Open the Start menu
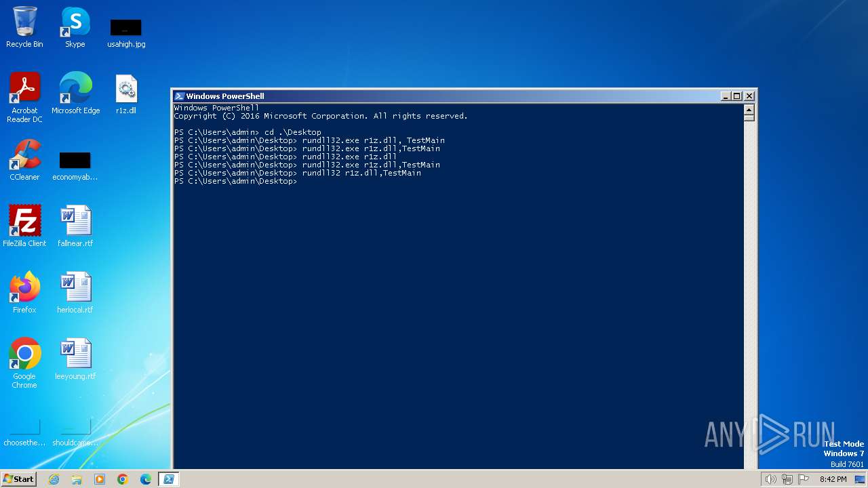Image resolution: width=868 pixels, height=488 pixels. click(x=19, y=479)
